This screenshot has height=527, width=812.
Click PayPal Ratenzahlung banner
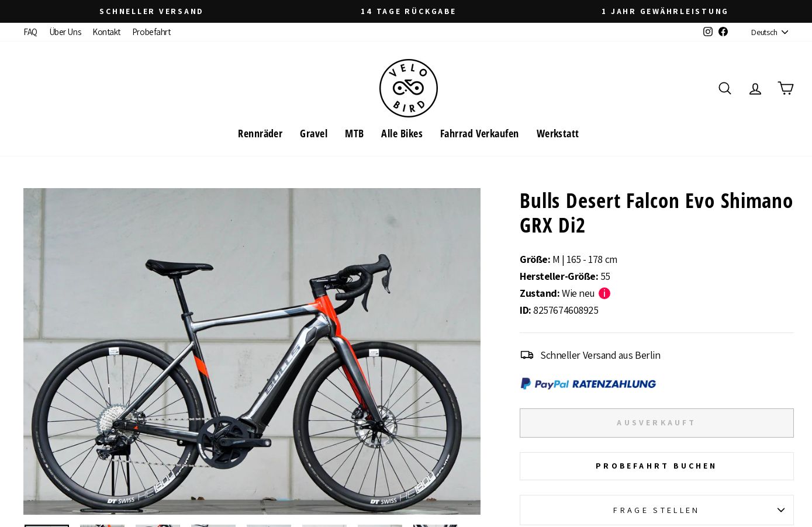(x=588, y=384)
